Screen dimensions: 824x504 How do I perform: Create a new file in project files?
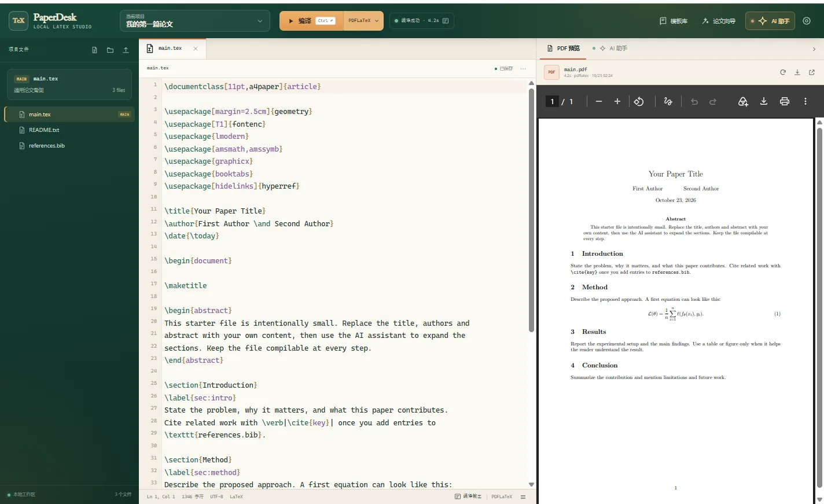(94, 50)
